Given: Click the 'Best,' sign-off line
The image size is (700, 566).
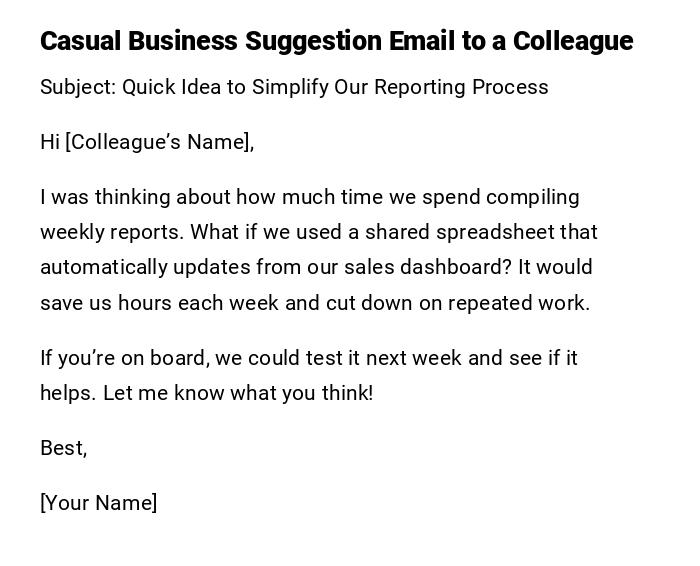Looking at the screenshot, I should 63,448.
